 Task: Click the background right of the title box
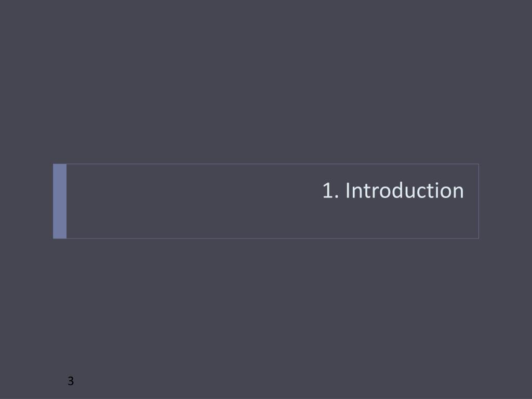click(506, 201)
